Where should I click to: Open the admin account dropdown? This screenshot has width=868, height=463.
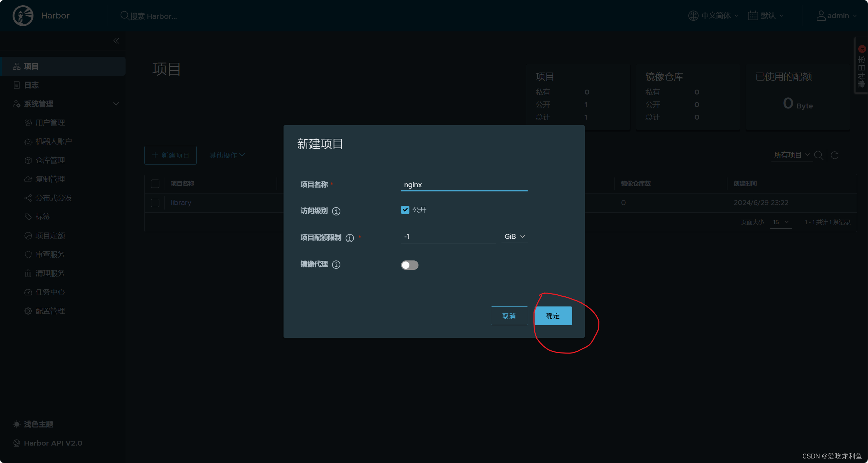837,16
